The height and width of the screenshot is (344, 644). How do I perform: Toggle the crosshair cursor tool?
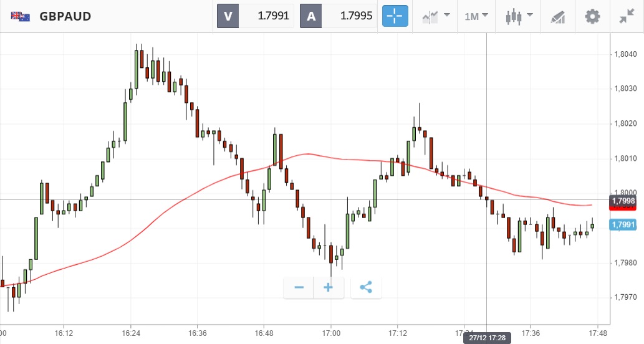(395, 16)
